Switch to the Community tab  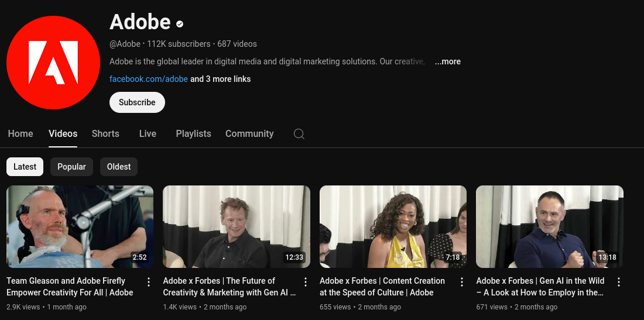click(249, 134)
